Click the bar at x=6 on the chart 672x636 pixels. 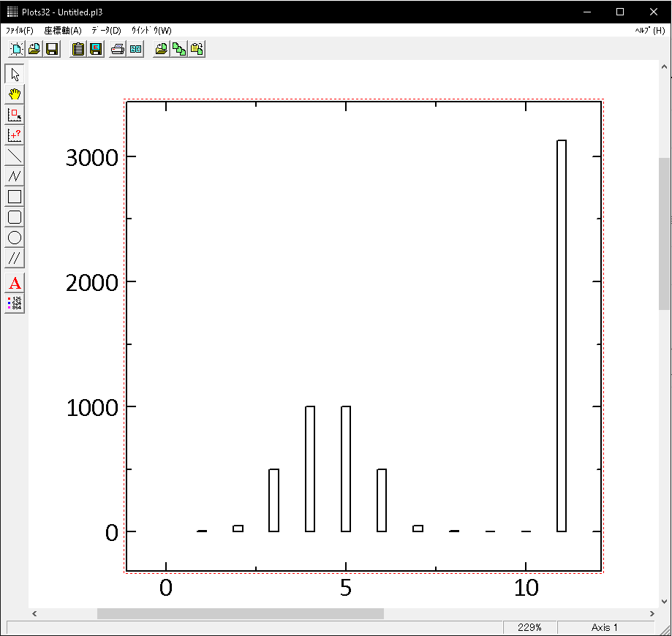click(x=382, y=500)
